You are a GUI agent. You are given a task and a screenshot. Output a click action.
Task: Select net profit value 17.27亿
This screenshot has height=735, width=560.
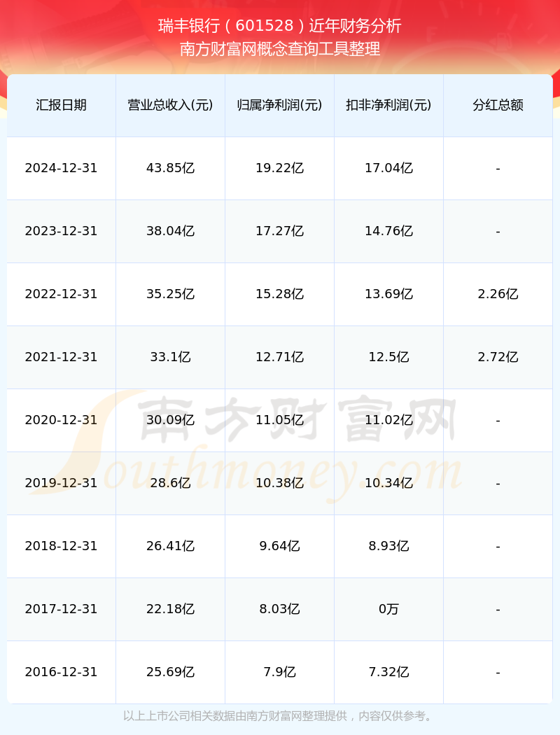pos(280,231)
